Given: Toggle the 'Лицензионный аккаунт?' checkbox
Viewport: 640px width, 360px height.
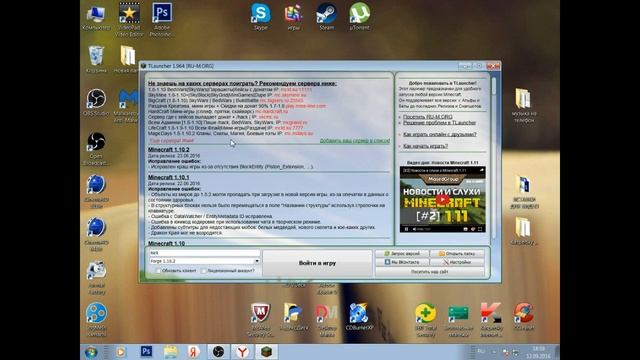Looking at the screenshot, I should tap(203, 271).
